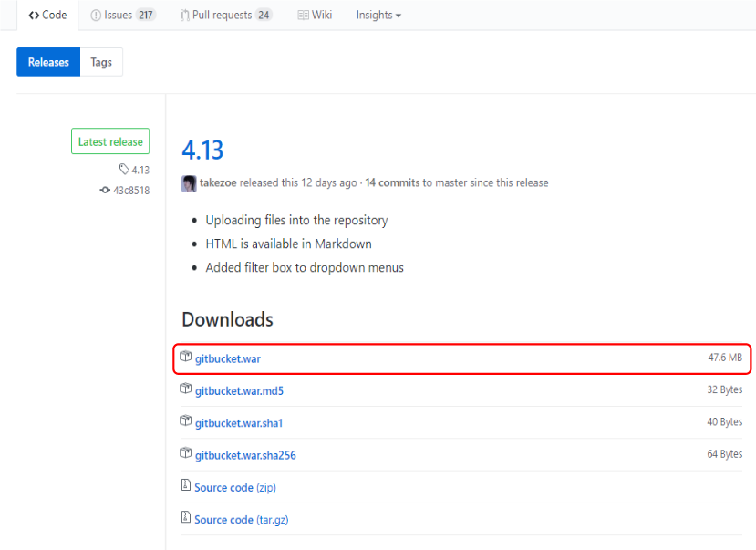
Task: Download gitbucket.war.md5
Action: tap(239, 391)
